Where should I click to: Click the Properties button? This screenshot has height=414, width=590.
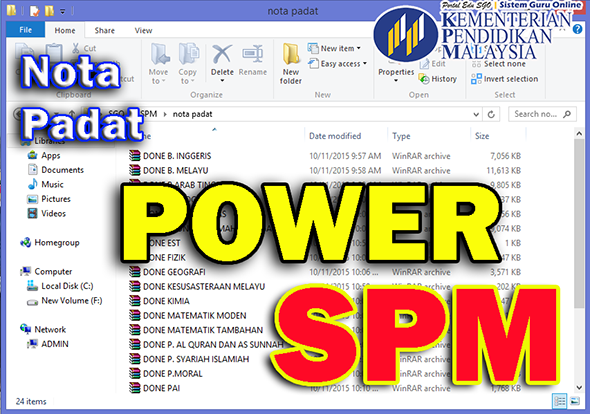coord(396,72)
